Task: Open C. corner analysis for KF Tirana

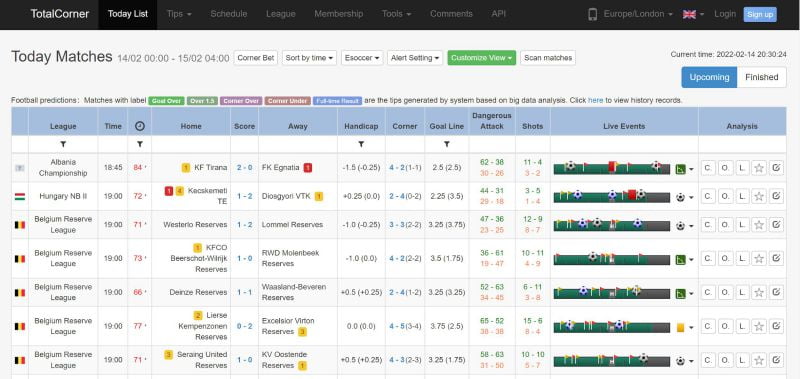Action: click(x=708, y=168)
